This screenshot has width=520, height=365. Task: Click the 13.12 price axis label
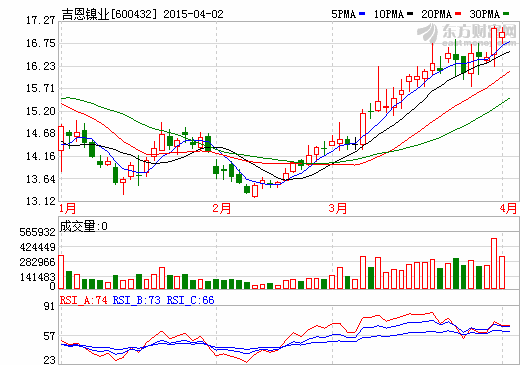pos(41,201)
